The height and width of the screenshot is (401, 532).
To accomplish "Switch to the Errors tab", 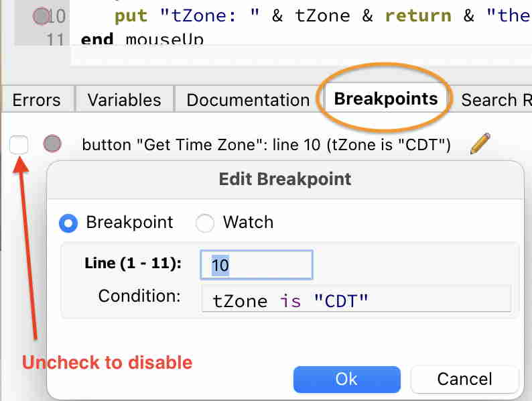I will (x=36, y=100).
